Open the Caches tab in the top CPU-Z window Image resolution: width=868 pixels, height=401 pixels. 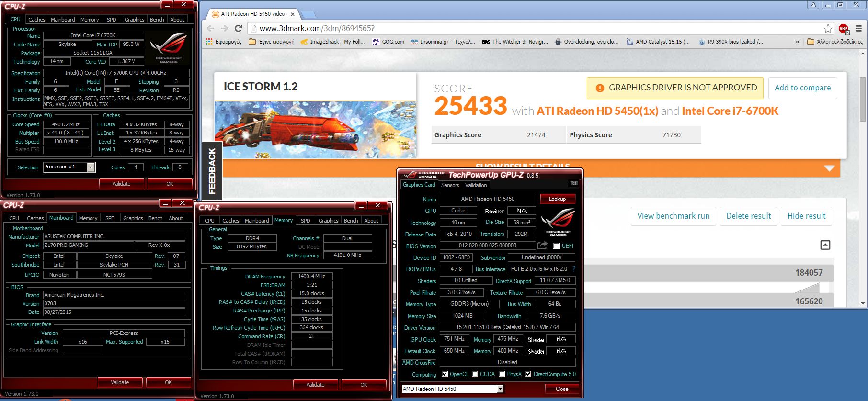point(36,20)
